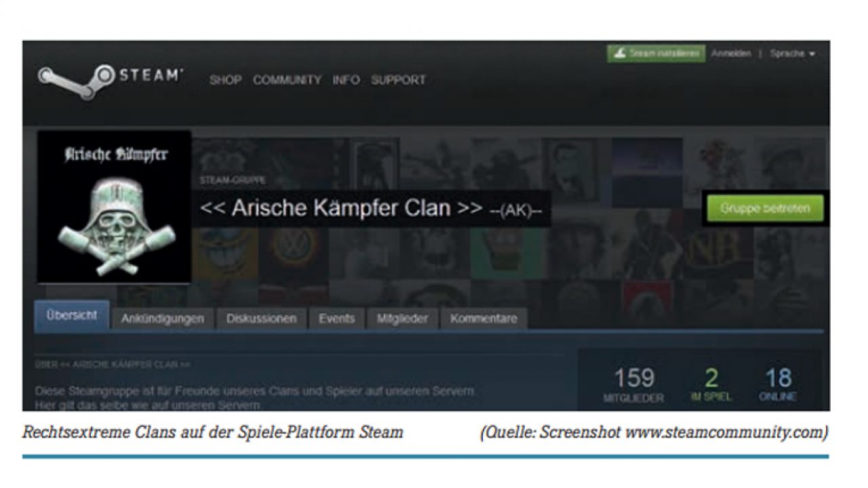Click the Anmelden login link
This screenshot has height=488, width=868.
point(730,54)
